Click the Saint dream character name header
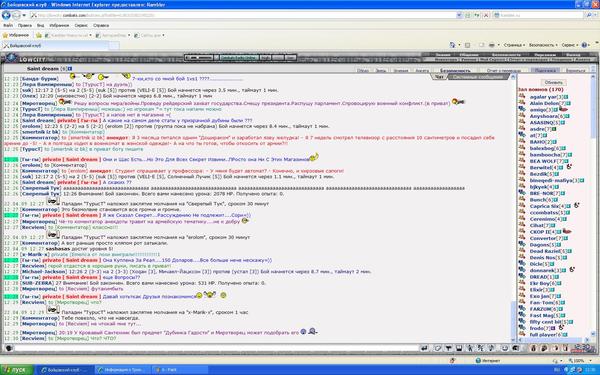This screenshot has height=375, width=600. click(x=42, y=68)
